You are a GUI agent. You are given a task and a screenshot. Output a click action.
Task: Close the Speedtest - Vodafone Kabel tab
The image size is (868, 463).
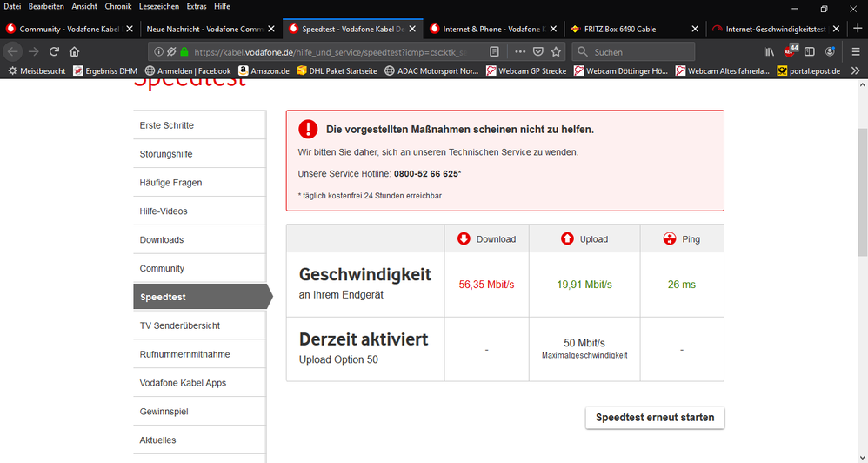pos(412,29)
